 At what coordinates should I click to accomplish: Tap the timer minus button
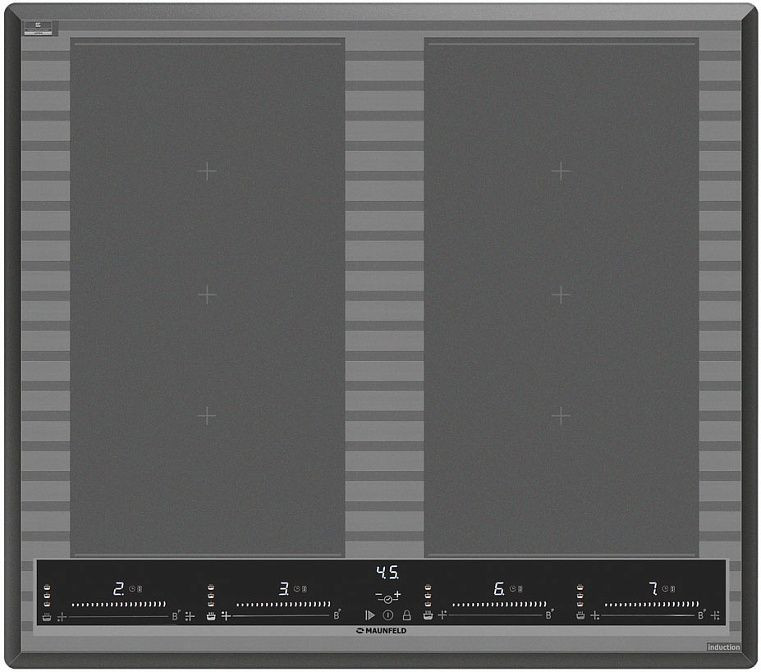pos(379,596)
